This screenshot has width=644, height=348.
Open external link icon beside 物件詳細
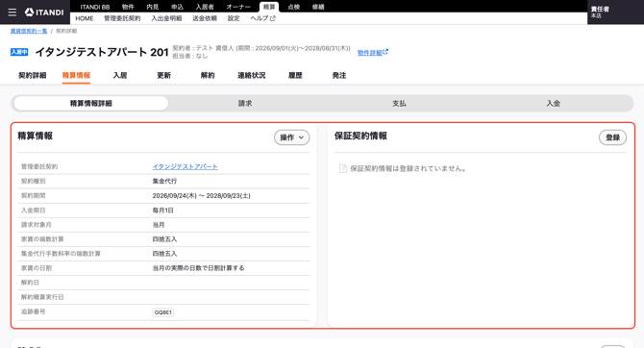385,52
